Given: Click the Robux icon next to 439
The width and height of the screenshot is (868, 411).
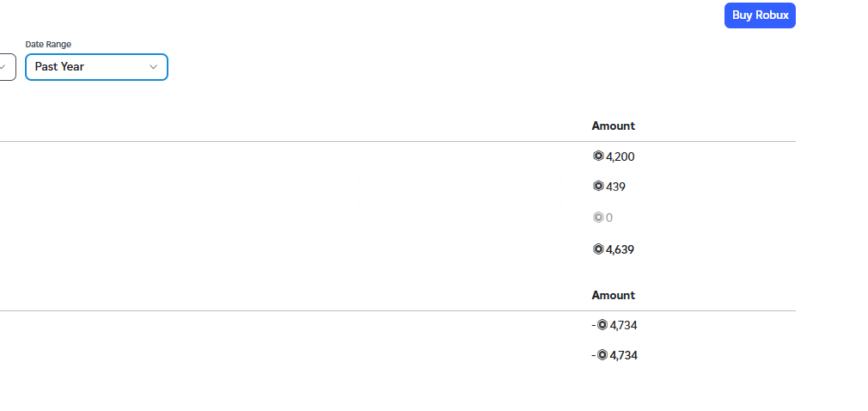Looking at the screenshot, I should pyautogui.click(x=598, y=186).
